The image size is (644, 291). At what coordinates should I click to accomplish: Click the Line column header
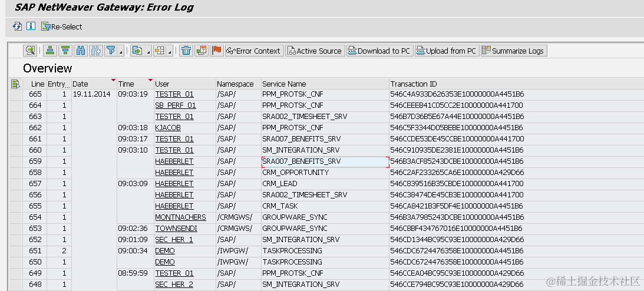click(35, 84)
